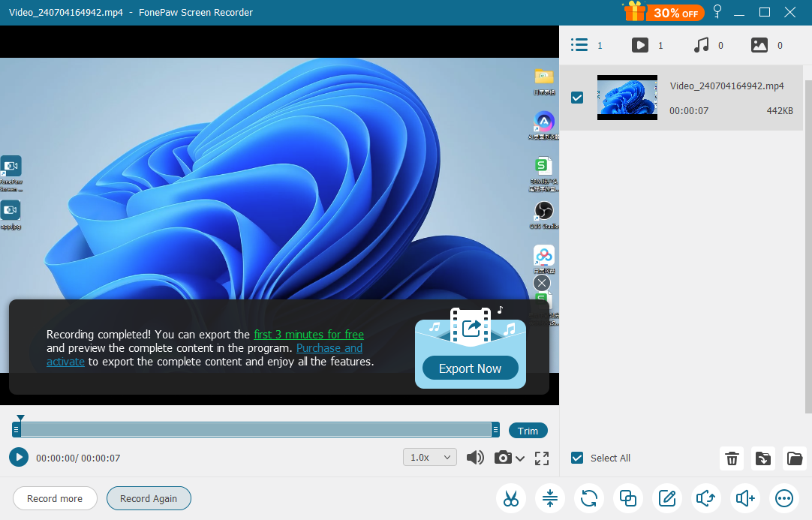Show all recordings list tab

(587, 45)
